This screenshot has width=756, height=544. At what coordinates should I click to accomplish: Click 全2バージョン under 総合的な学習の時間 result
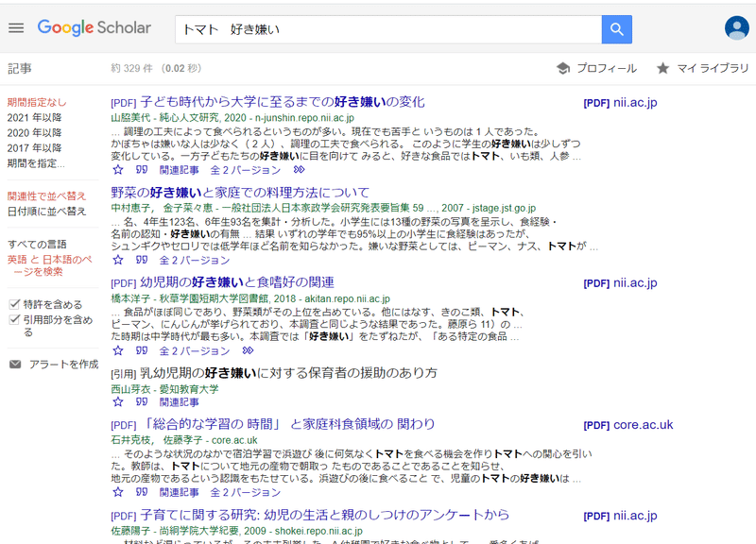click(246, 492)
